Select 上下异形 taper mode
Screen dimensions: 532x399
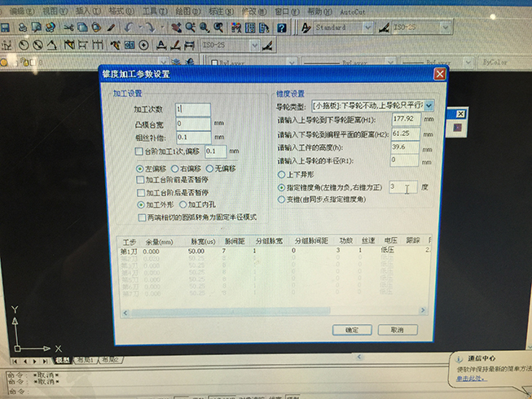pyautogui.click(x=282, y=175)
